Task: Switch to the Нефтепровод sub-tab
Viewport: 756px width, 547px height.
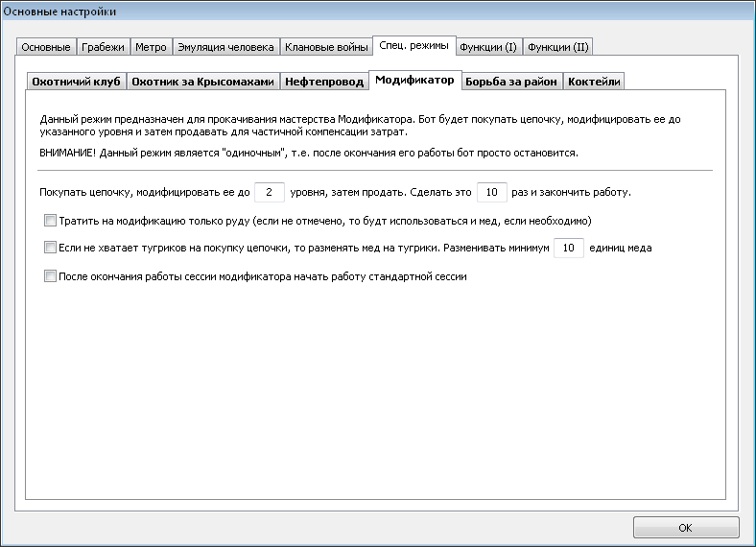Action: [x=324, y=82]
